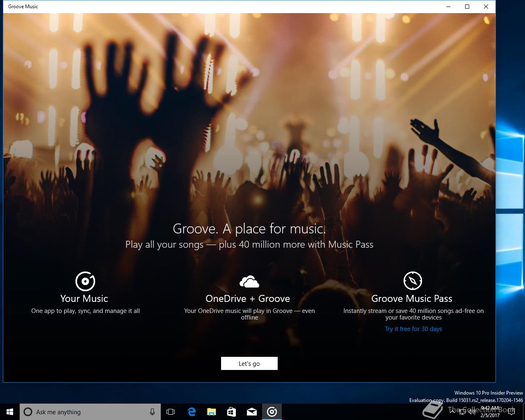Close the Groove Music window
Image resolution: width=525 pixels, height=420 pixels.
(486, 7)
